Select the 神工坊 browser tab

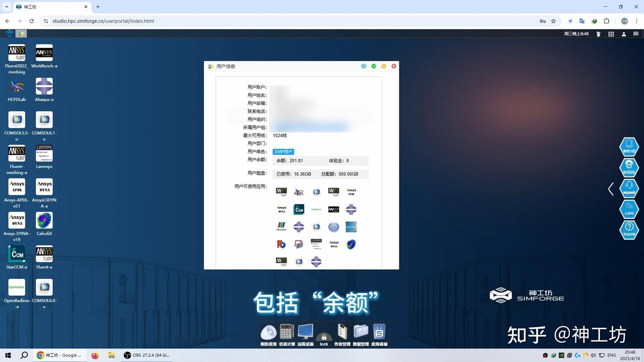coord(52,7)
